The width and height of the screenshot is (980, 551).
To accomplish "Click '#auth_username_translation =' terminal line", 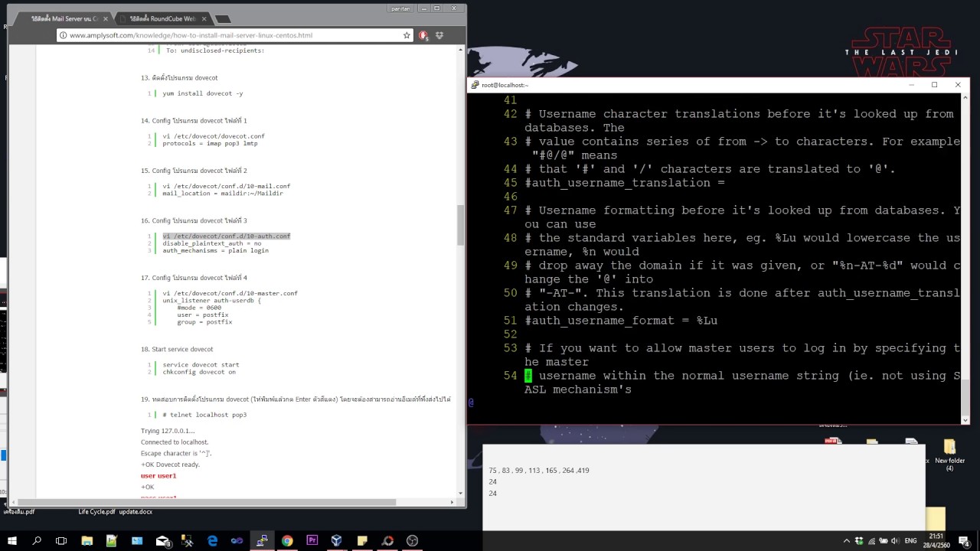I will [x=625, y=183].
